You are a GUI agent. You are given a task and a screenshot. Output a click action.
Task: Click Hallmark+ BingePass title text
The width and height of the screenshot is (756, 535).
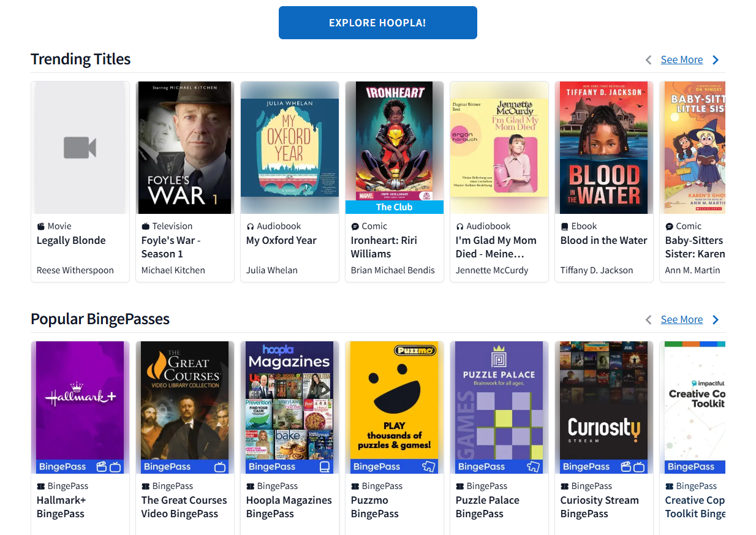61,507
